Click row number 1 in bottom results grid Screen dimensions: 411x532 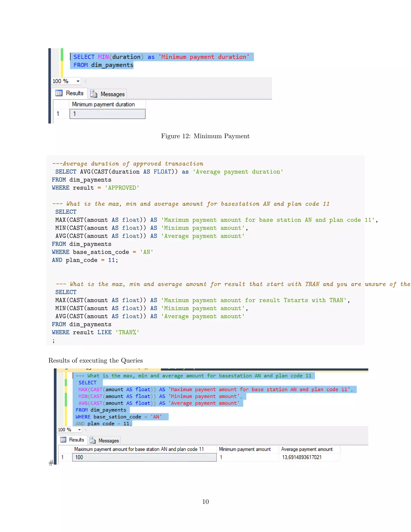(62, 457)
